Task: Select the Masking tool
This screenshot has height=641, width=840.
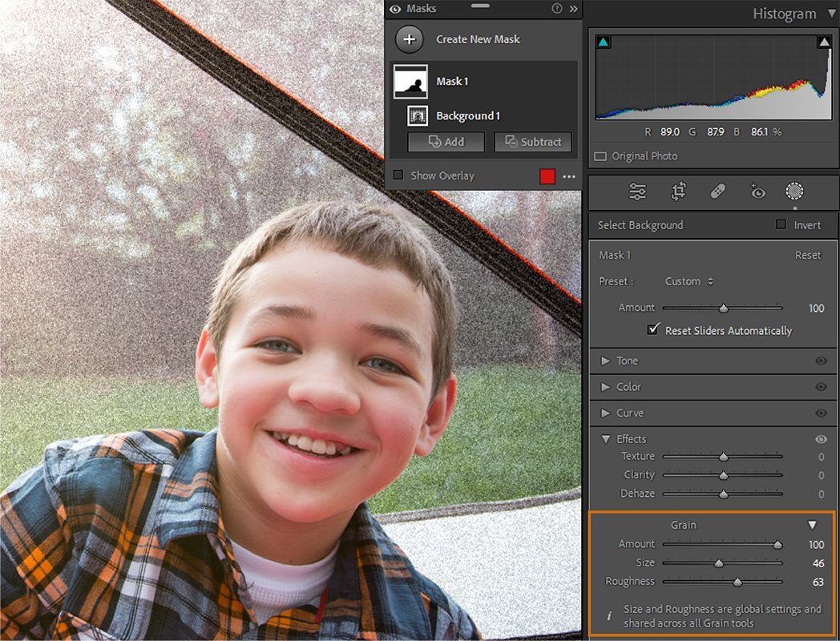Action: click(794, 191)
